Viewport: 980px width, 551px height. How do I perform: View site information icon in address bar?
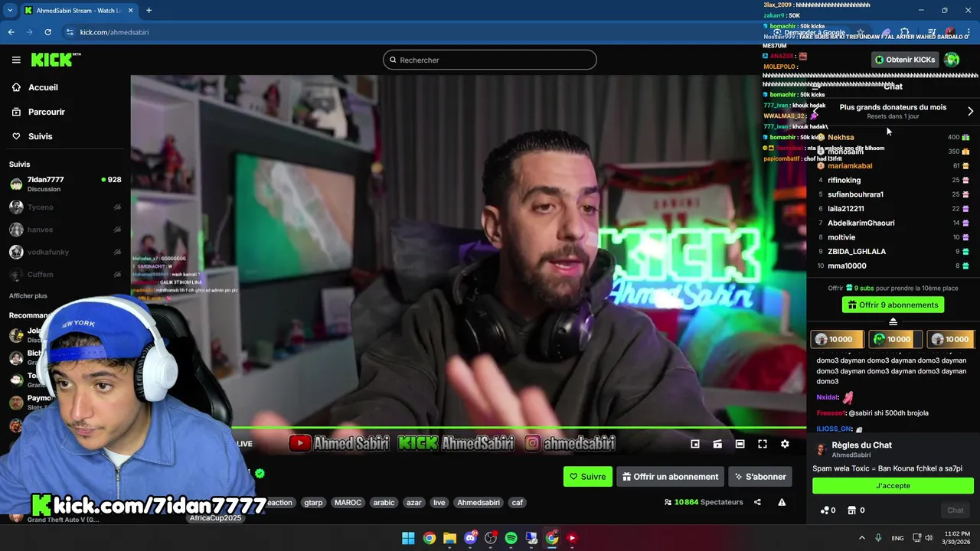click(70, 32)
